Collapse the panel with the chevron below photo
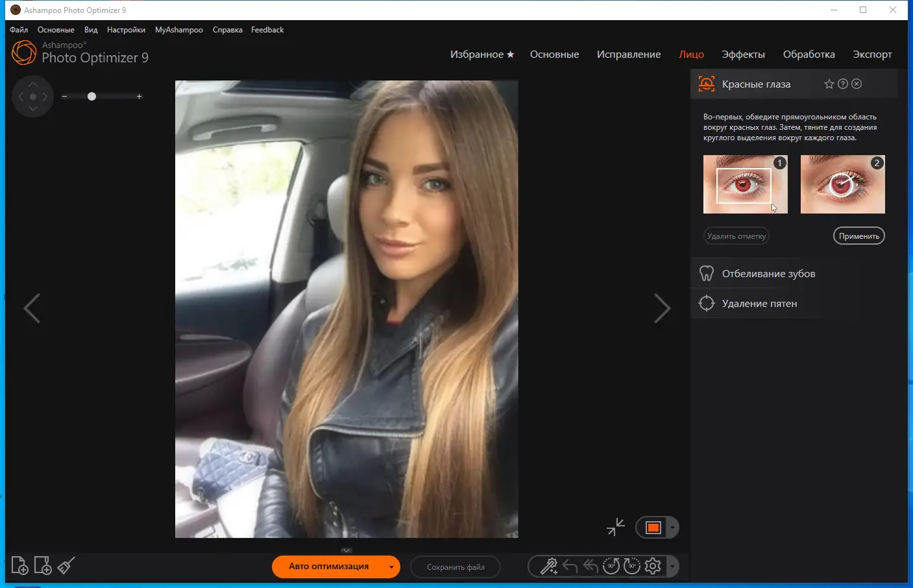The height and width of the screenshot is (588, 913). [347, 550]
